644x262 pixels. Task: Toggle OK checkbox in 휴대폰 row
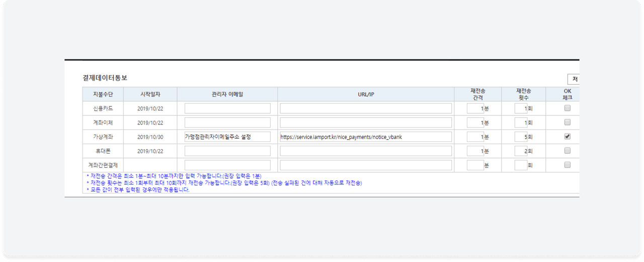pyautogui.click(x=567, y=151)
